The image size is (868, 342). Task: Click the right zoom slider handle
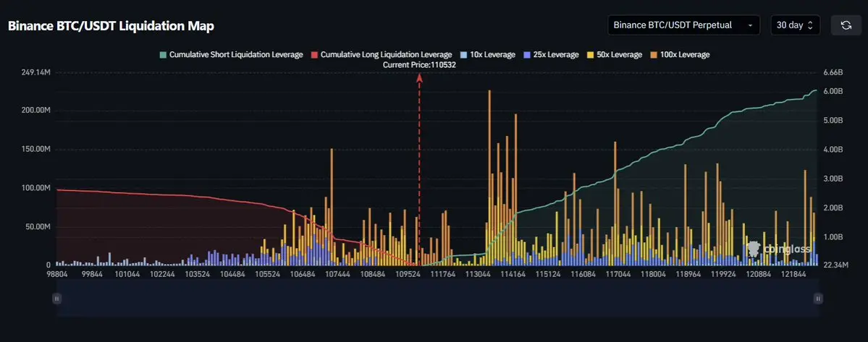pyautogui.click(x=818, y=299)
